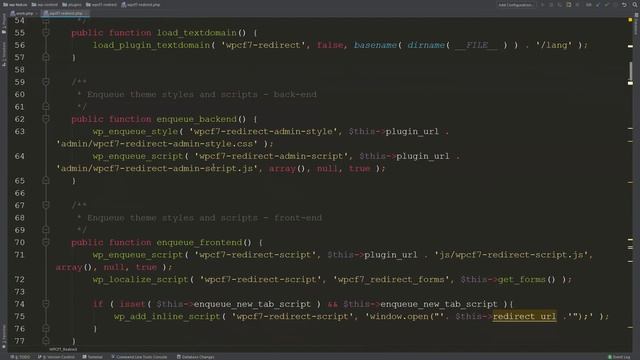Click the wpcf7-redirect.php file breadcrumb
This screenshot has width=640, height=360.
coord(141,5)
